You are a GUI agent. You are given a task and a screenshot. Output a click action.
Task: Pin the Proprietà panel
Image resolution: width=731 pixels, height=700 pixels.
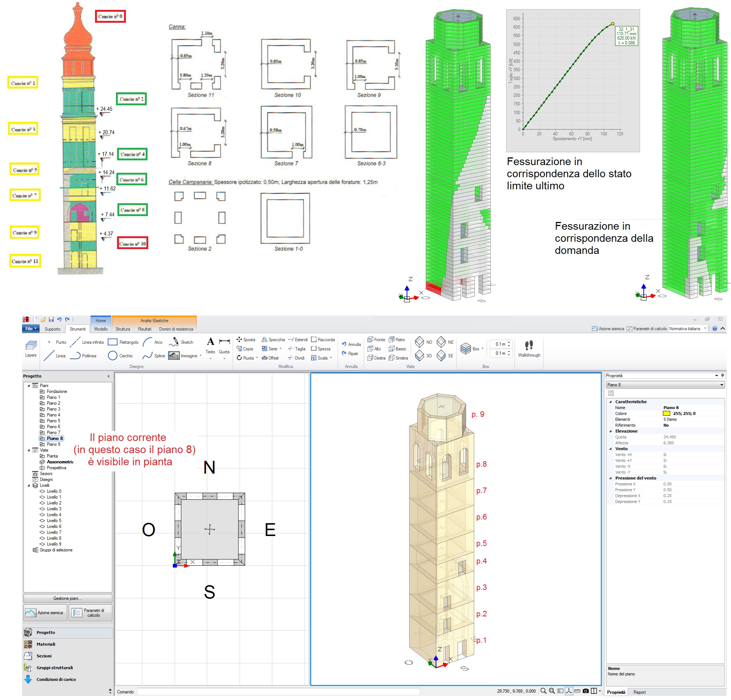click(723, 375)
